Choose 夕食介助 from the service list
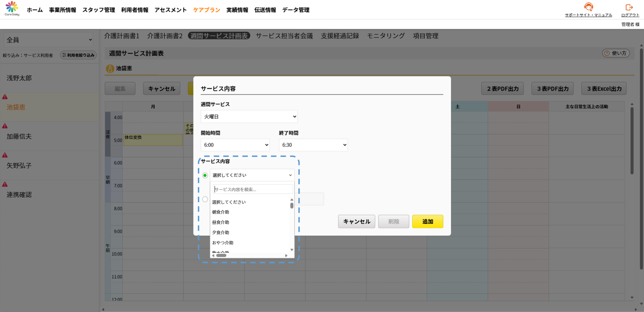Viewport: 644px width, 312px height. 221,232
